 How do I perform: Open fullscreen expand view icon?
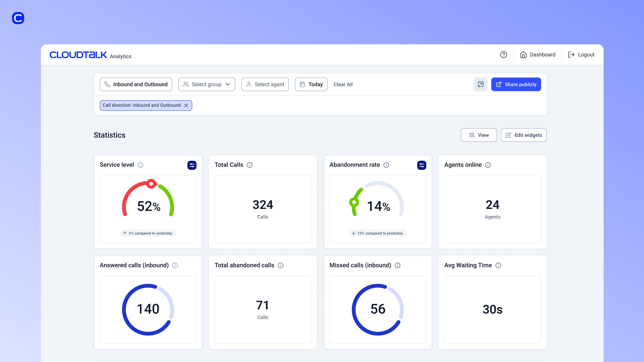click(x=480, y=84)
